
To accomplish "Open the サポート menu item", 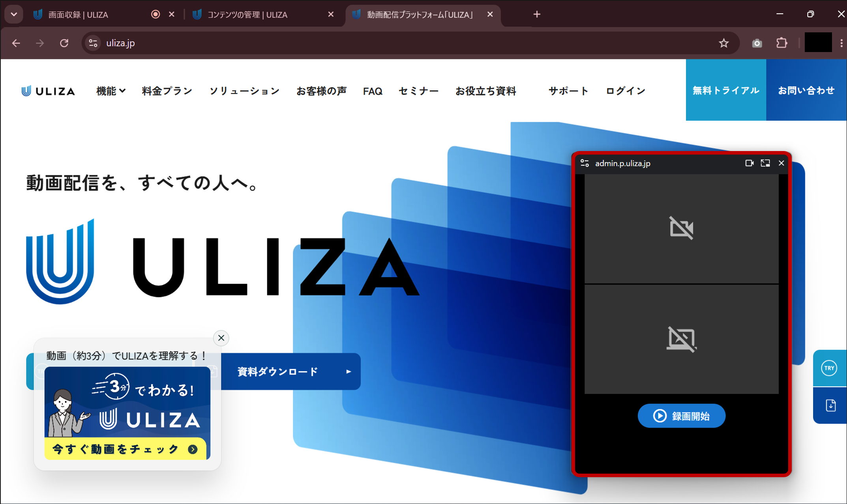I will click(568, 91).
